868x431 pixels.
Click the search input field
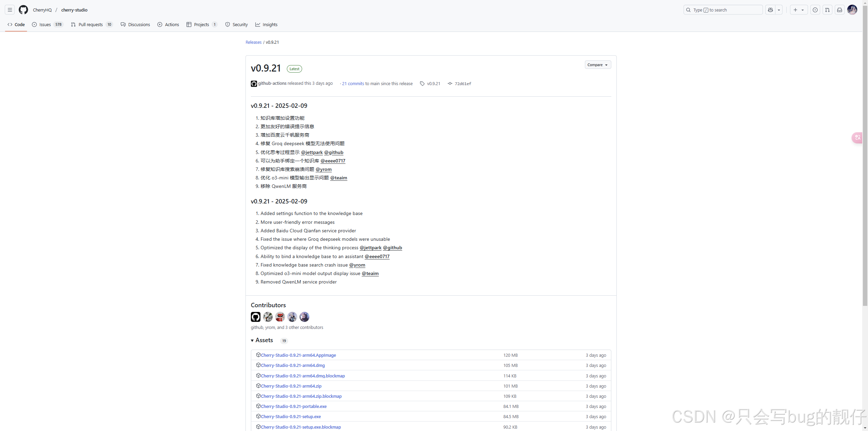[723, 10]
